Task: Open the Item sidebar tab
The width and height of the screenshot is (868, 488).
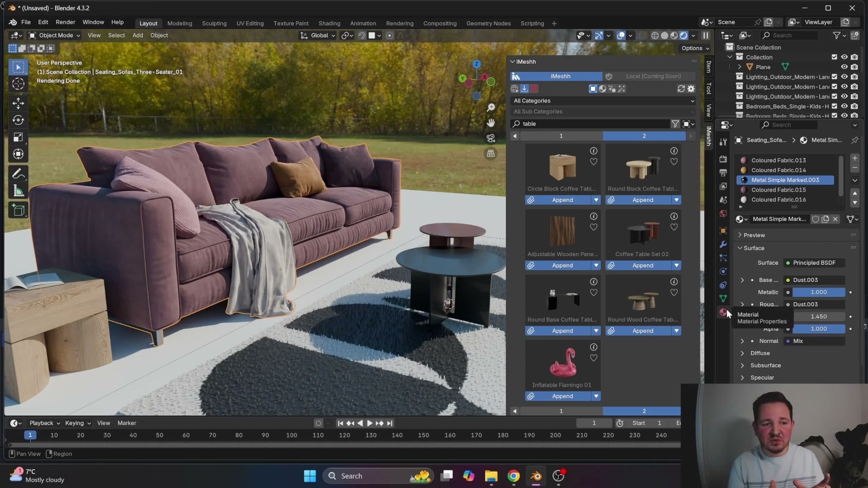Action: pyautogui.click(x=708, y=66)
